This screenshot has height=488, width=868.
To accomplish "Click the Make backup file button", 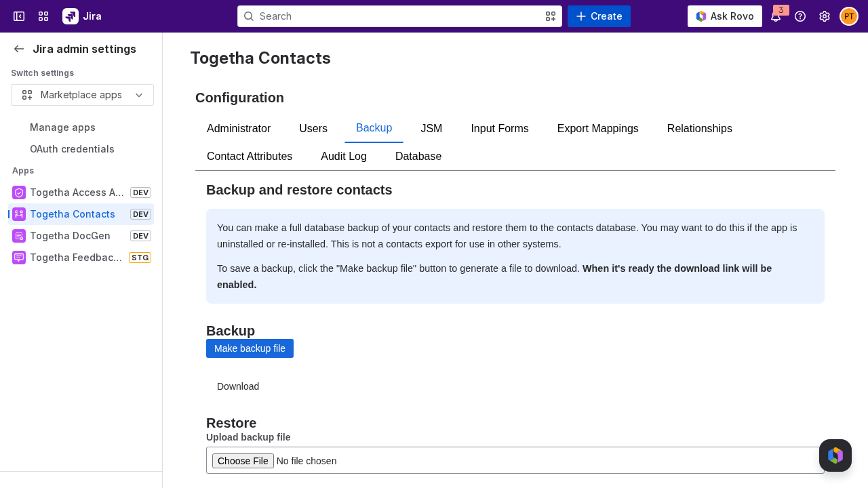I will click(250, 348).
